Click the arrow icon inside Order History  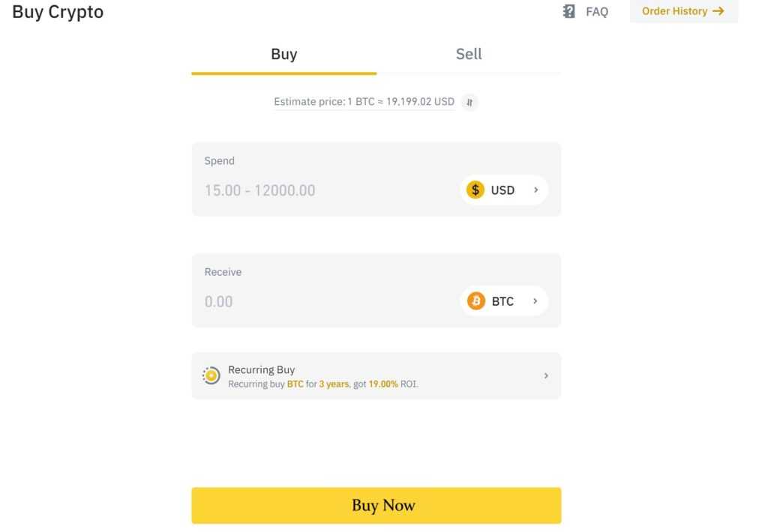pyautogui.click(x=719, y=11)
